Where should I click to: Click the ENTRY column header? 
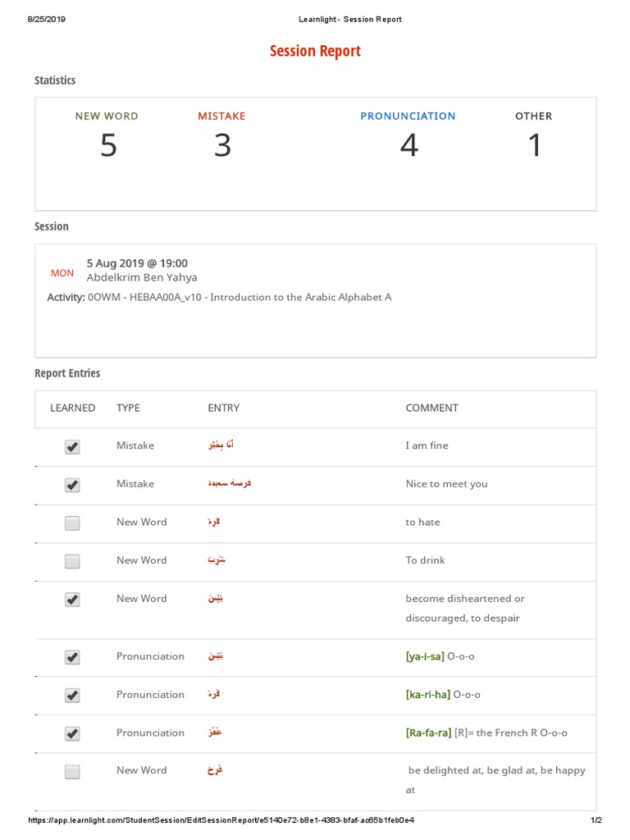point(224,408)
